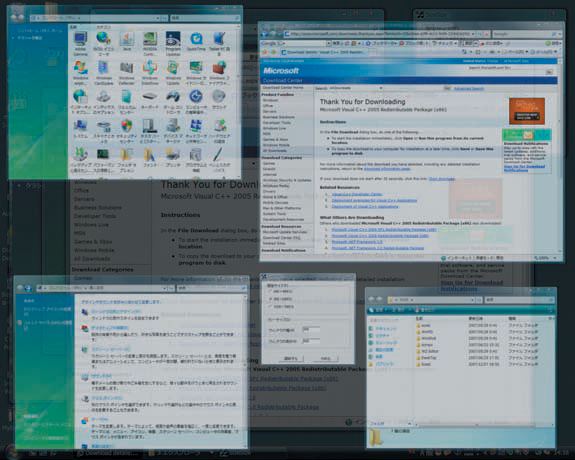Click the upper width field in small dialog
This screenshot has height=460, width=575.
tap(311, 329)
